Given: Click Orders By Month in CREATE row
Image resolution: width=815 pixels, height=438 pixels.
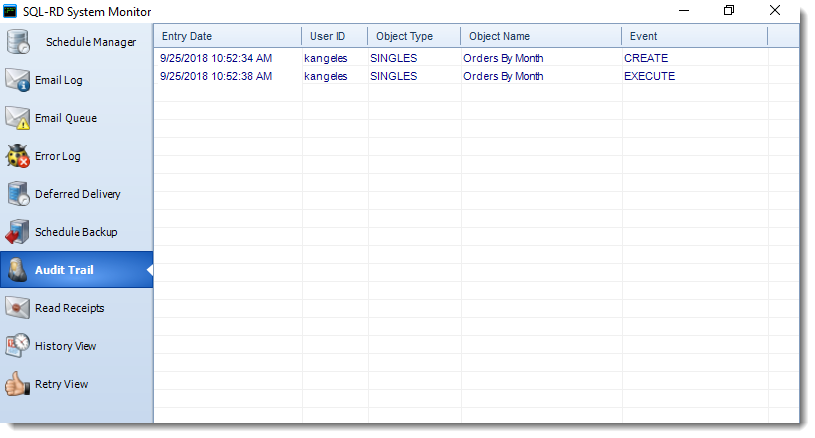Looking at the screenshot, I should pyautogui.click(x=503, y=58).
